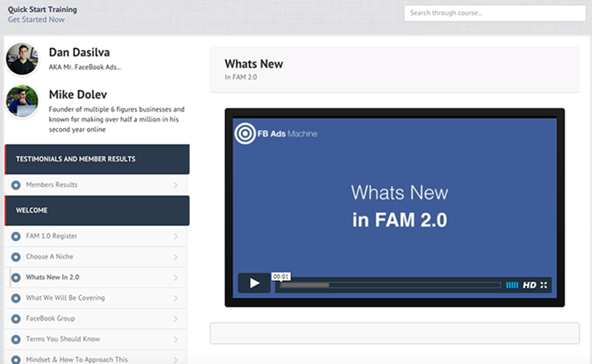Seek along the video progress bar
This screenshot has height=364, width=592.
tap(390, 285)
